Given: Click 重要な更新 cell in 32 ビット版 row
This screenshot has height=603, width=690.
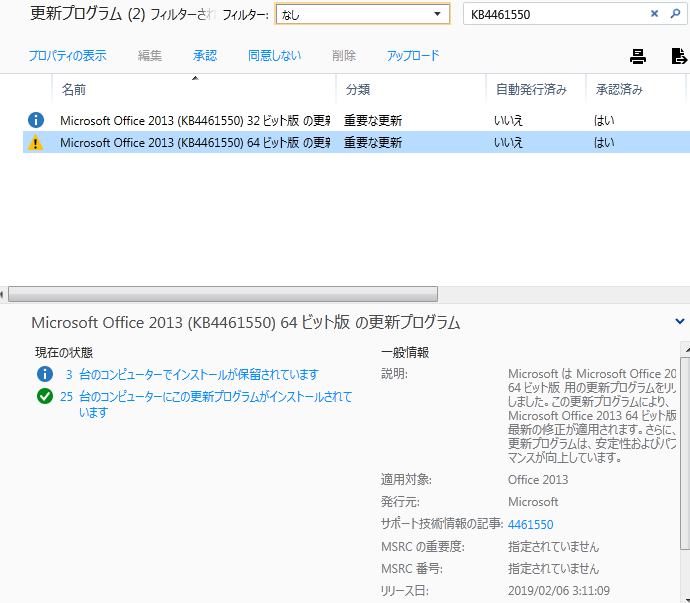Looking at the screenshot, I should (373, 121).
